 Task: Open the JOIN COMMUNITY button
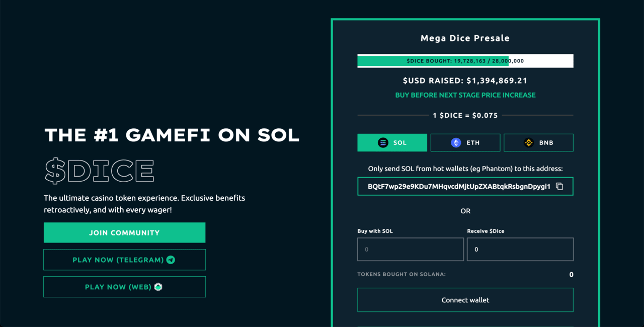[x=124, y=233]
